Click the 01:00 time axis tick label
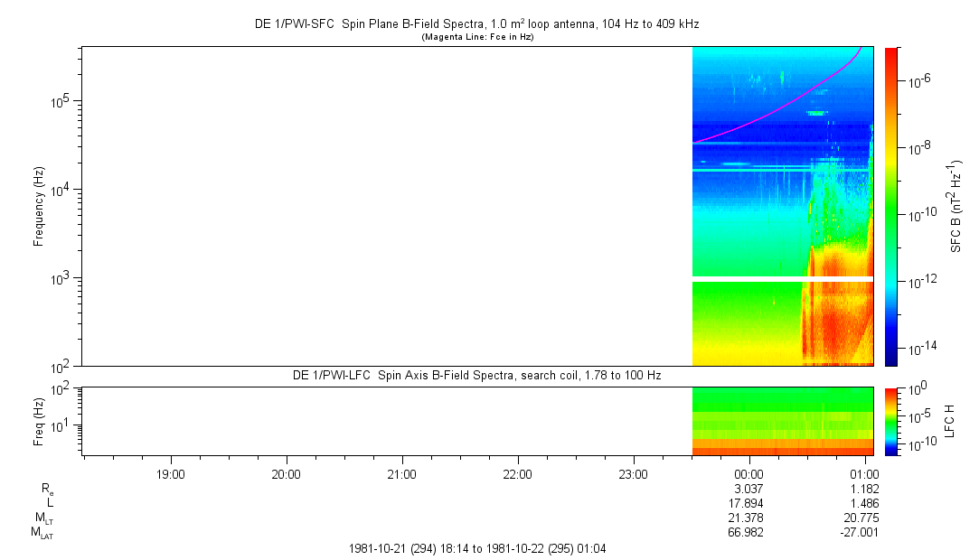Image resolution: width=979 pixels, height=560 pixels. click(x=865, y=473)
